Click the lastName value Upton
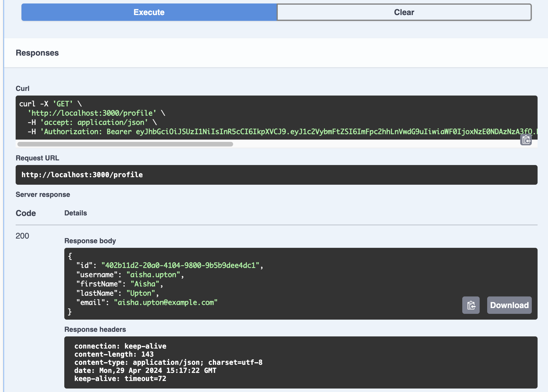The image size is (548, 392). (x=141, y=293)
